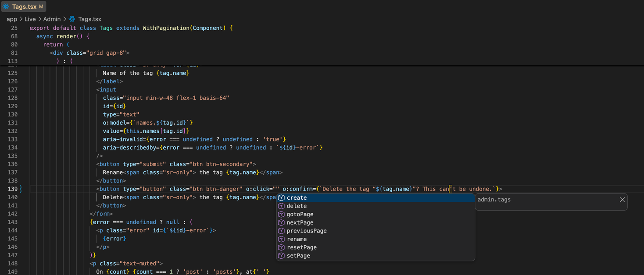Click the React icon on Tags.tsx tab

(x=6, y=7)
